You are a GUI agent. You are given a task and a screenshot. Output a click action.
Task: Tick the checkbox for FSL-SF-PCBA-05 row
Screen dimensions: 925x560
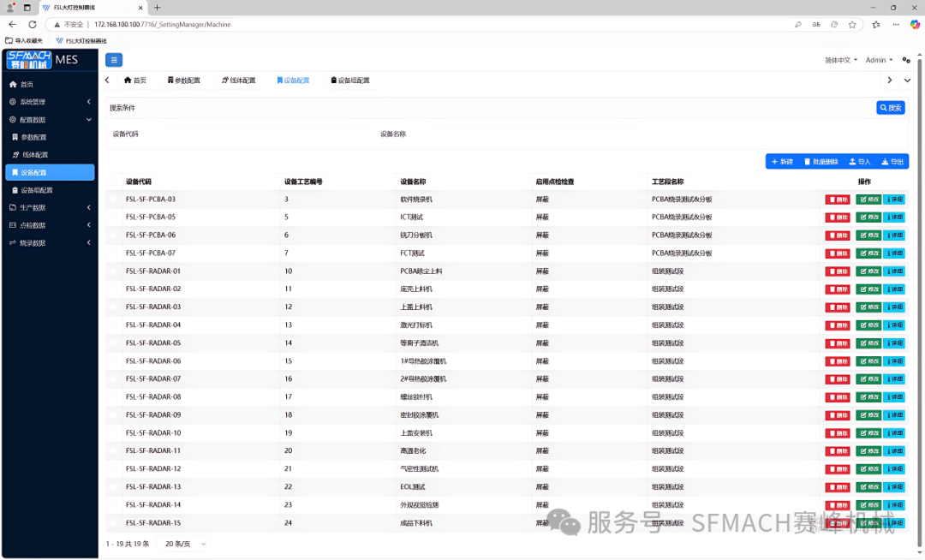pos(114,217)
